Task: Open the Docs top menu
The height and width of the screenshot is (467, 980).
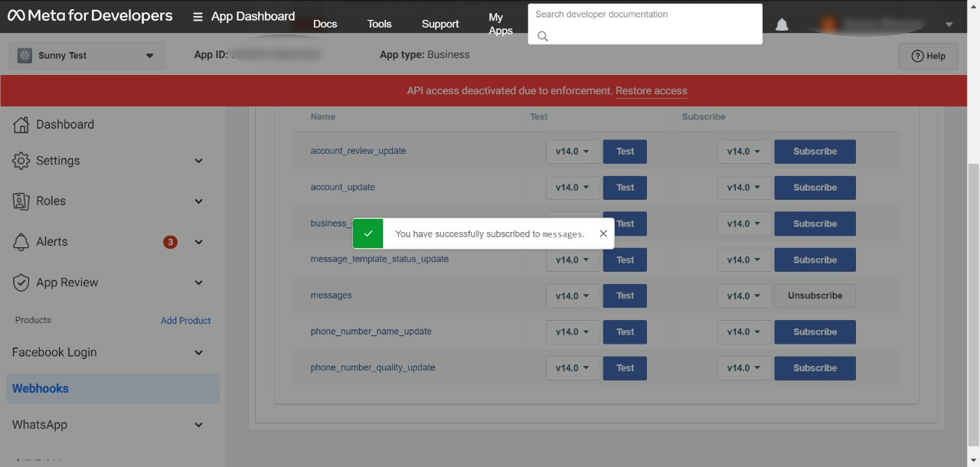Action: [325, 24]
